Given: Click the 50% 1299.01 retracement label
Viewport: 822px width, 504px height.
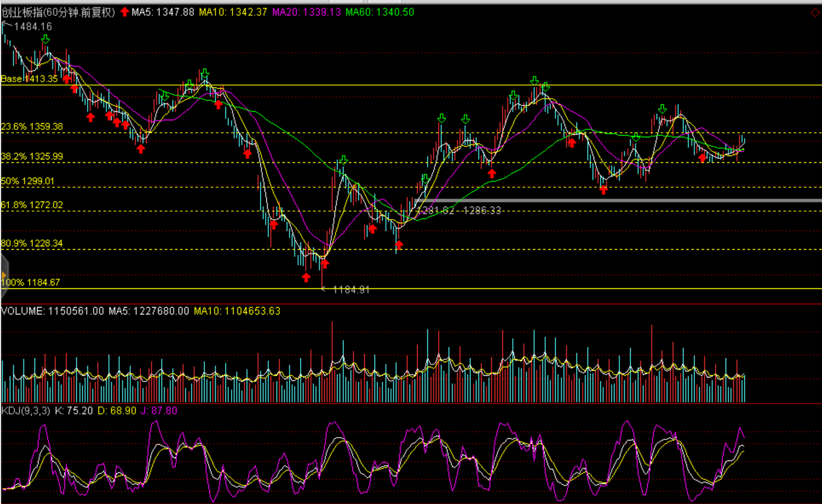Looking at the screenshot, I should (x=28, y=181).
